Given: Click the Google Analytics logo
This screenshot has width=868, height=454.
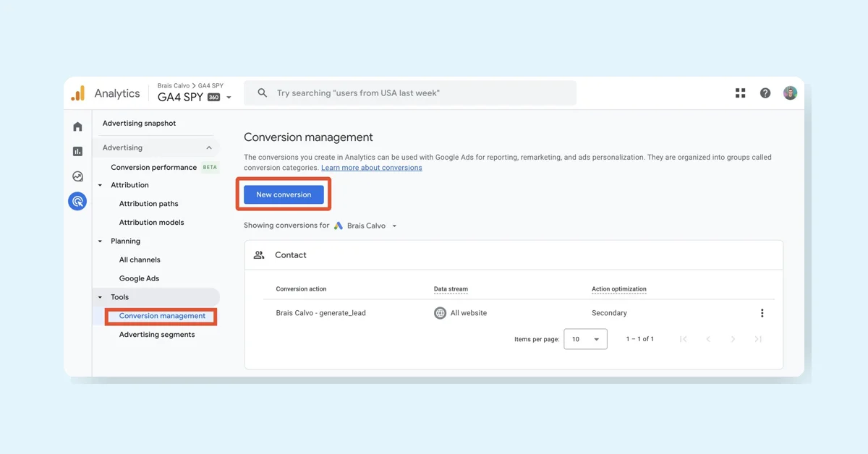Looking at the screenshot, I should [77, 93].
